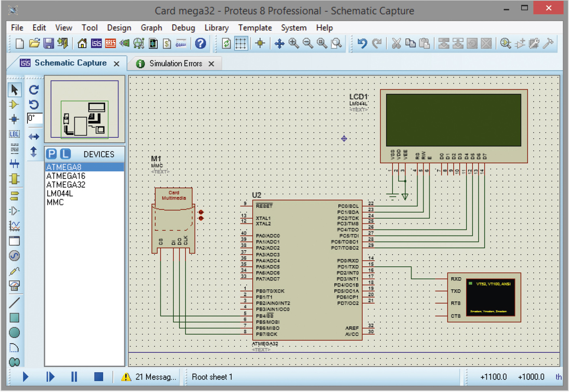570x392 pixels.
Task: Select the Selection Mode arrow tool
Action: pos(15,90)
